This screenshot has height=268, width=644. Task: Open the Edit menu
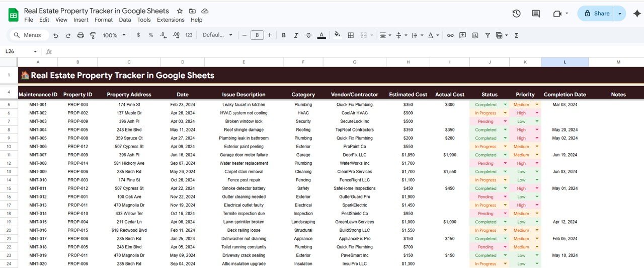[44, 20]
